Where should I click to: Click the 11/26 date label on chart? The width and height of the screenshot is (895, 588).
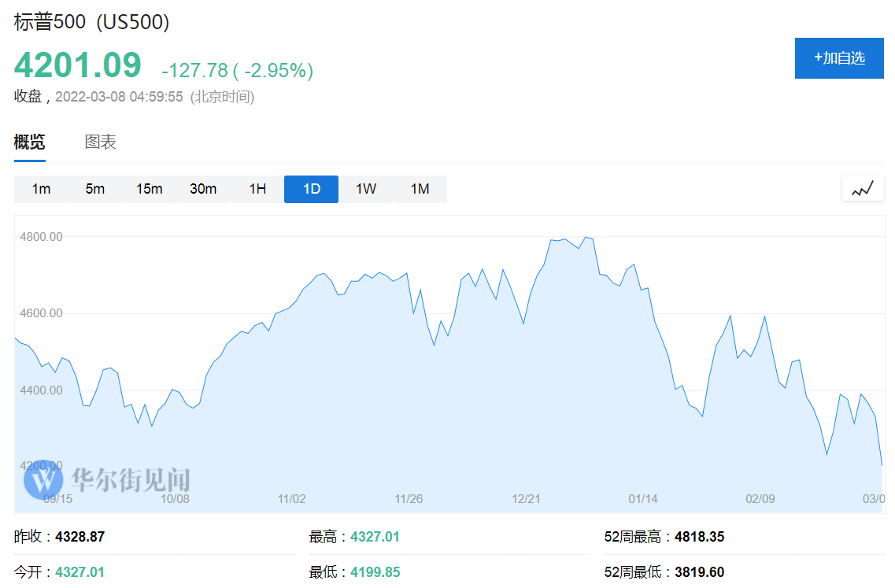409,499
